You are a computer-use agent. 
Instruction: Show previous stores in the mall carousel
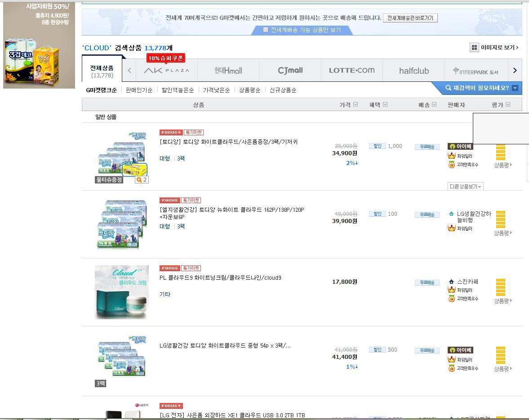(x=129, y=70)
